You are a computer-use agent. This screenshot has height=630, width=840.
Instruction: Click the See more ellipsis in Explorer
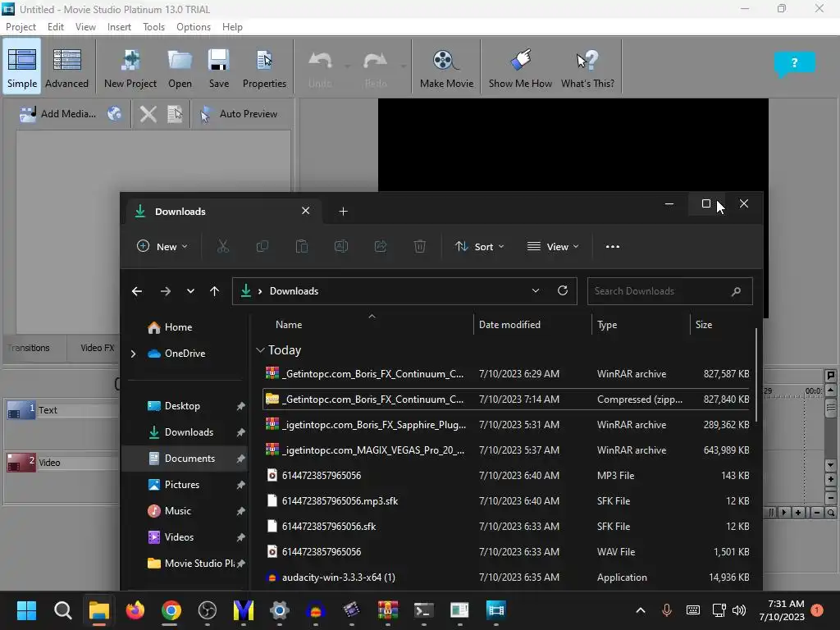pos(612,246)
